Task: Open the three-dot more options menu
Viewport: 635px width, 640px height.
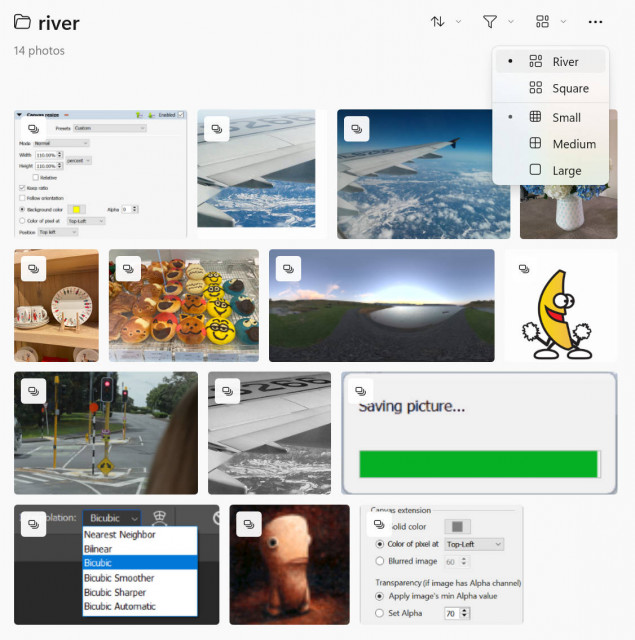Action: coord(595,22)
